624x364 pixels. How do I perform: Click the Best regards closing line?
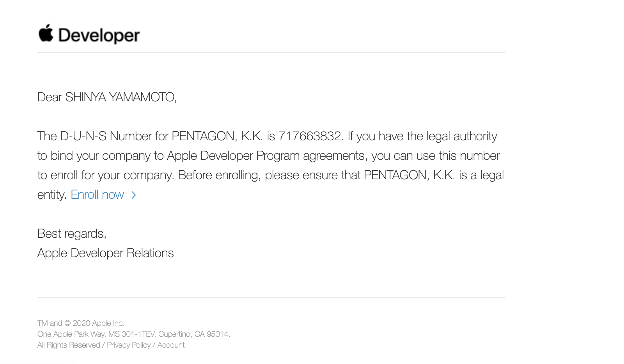tap(72, 233)
